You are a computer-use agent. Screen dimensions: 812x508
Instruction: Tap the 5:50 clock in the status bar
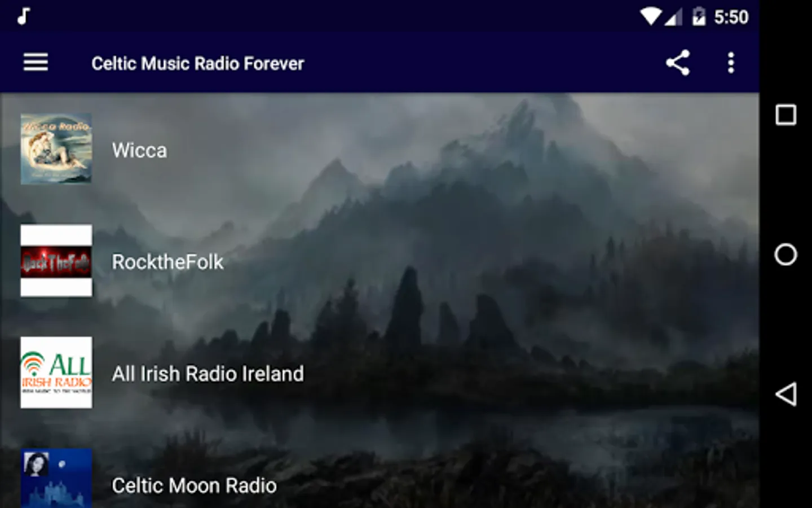pyautogui.click(x=731, y=17)
